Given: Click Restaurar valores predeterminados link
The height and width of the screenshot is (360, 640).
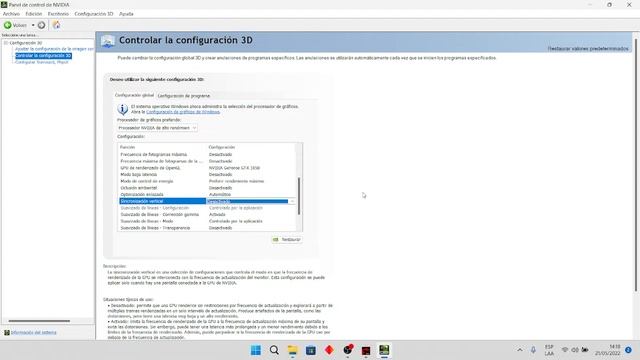Looking at the screenshot, I should coord(588,49).
